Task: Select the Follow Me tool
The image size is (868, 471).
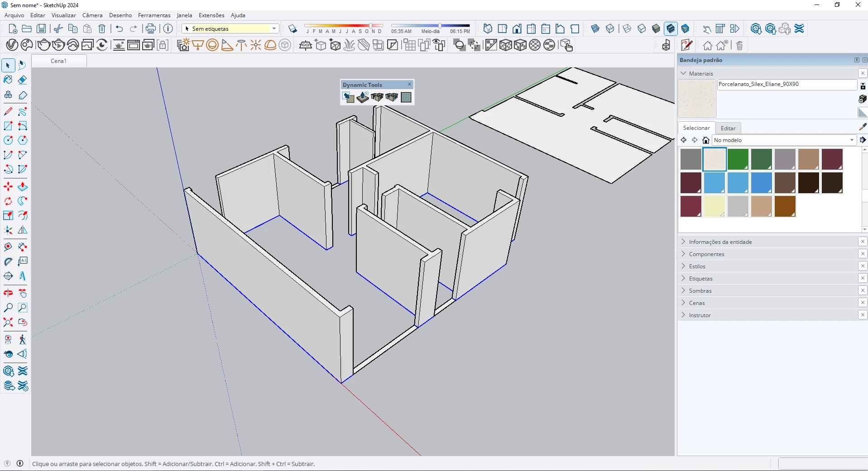Action: pos(22,201)
